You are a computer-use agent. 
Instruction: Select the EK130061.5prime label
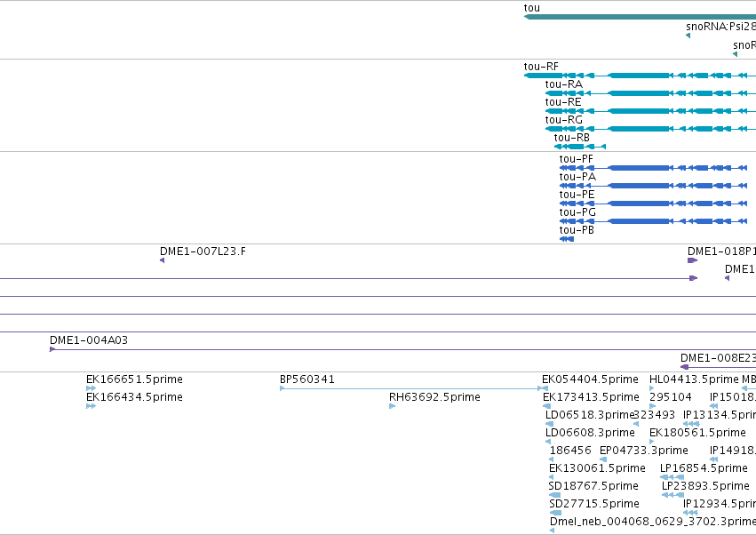(597, 468)
